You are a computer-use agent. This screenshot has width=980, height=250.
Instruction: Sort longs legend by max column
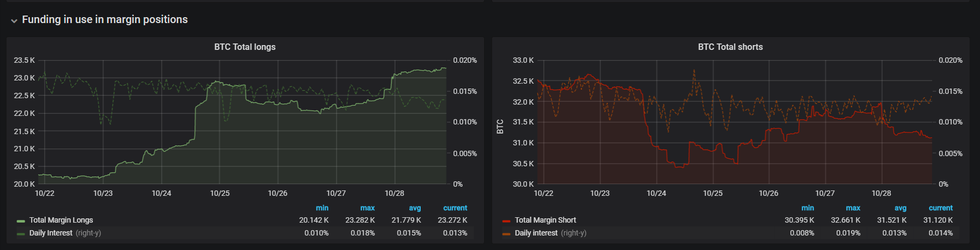[x=367, y=208]
